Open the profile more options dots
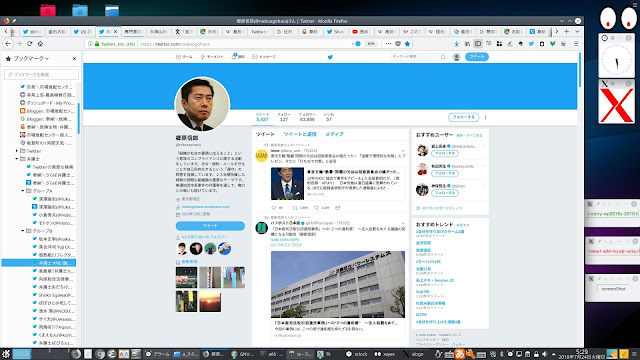Screen dimensions: 640x360 click(485, 118)
